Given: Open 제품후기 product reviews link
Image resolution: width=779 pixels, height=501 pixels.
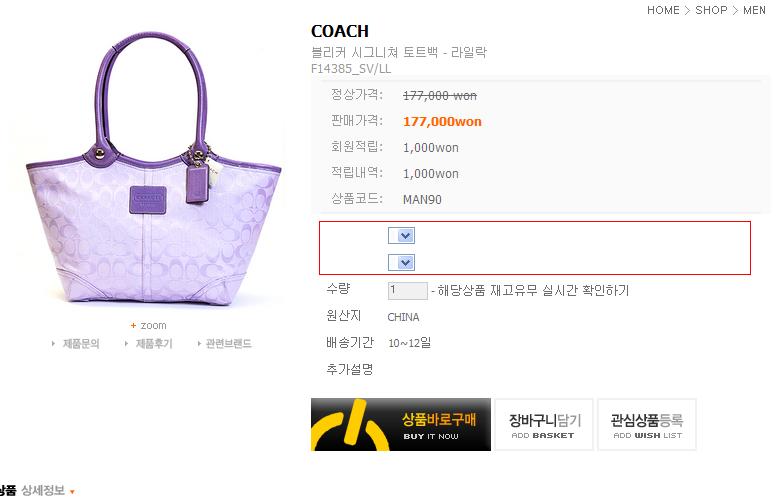Looking at the screenshot, I should (154, 343).
